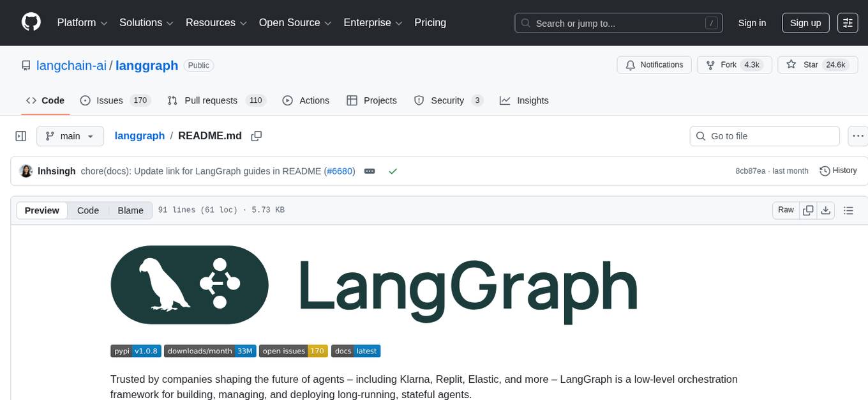868x400 pixels.
Task: View the commit History for README.md
Action: [838, 171]
